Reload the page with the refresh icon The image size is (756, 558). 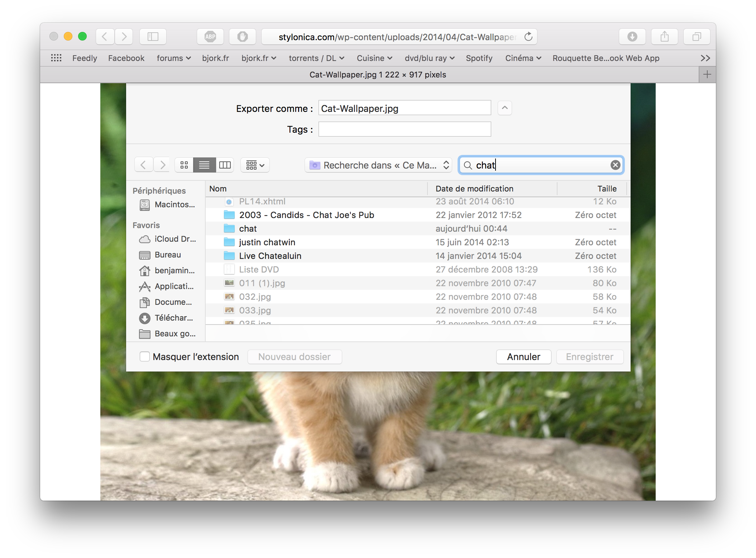coord(528,37)
